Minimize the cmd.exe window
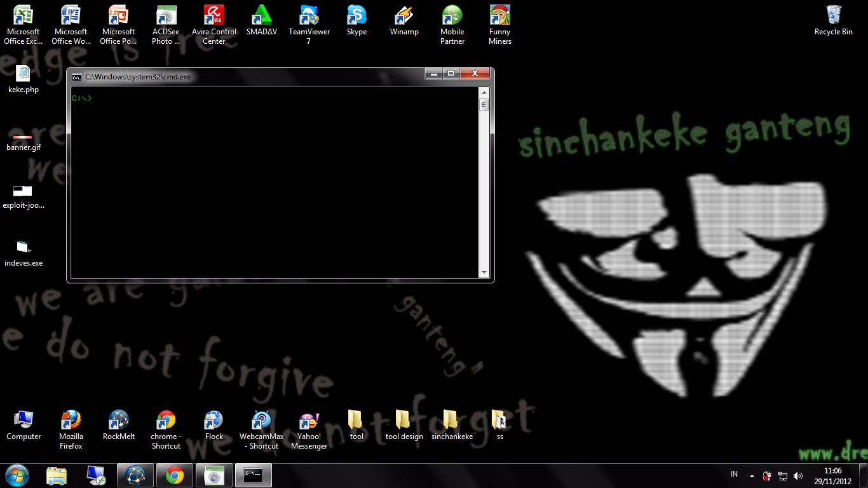 (433, 74)
